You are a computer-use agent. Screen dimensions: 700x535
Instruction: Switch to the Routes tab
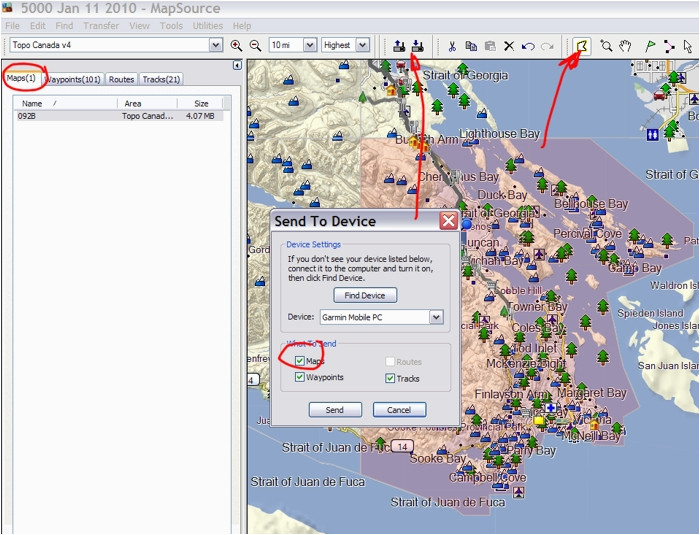tap(121, 79)
